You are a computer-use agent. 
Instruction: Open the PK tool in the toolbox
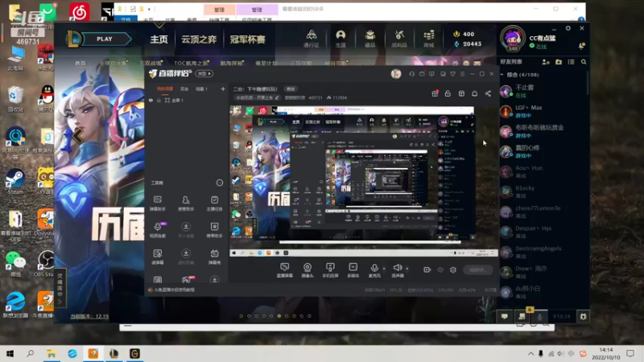click(x=186, y=279)
